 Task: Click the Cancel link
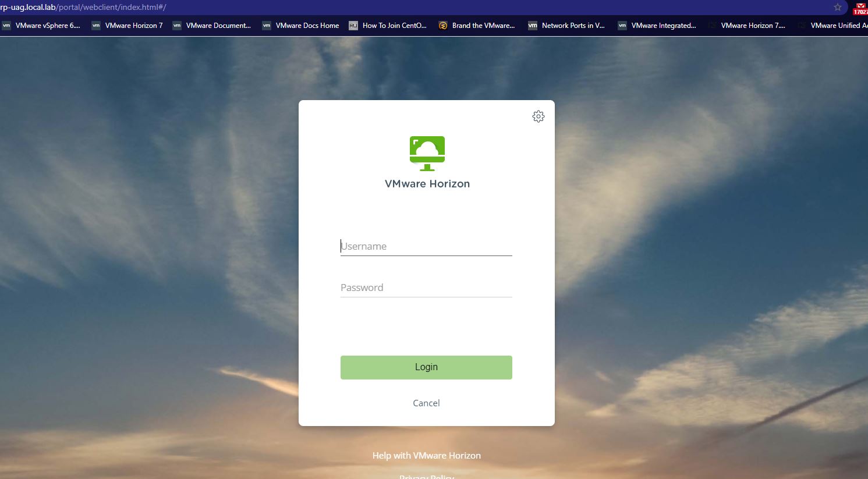click(x=426, y=403)
